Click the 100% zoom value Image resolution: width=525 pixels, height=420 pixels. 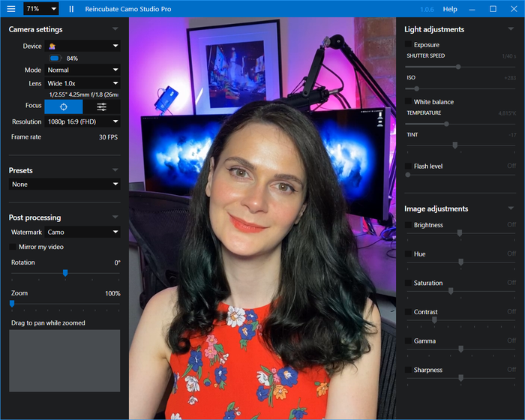pyautogui.click(x=112, y=293)
